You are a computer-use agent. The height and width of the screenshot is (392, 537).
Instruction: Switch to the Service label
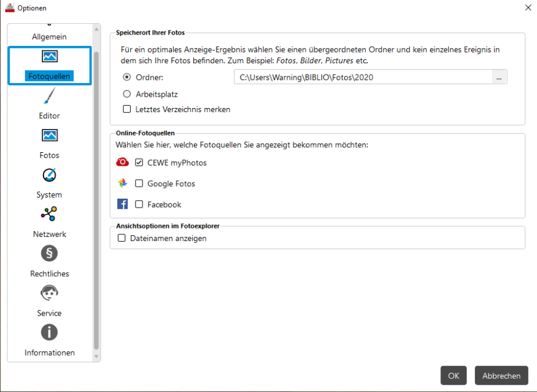(50, 313)
